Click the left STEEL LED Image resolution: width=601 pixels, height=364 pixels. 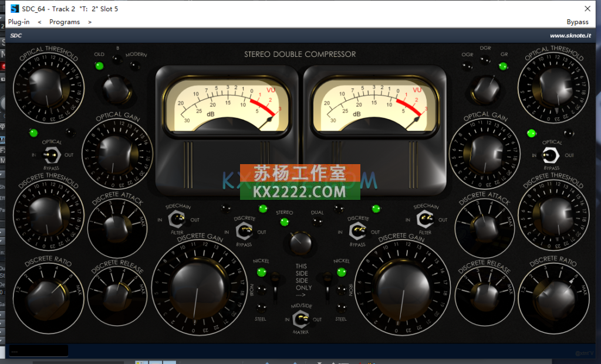[261, 307]
